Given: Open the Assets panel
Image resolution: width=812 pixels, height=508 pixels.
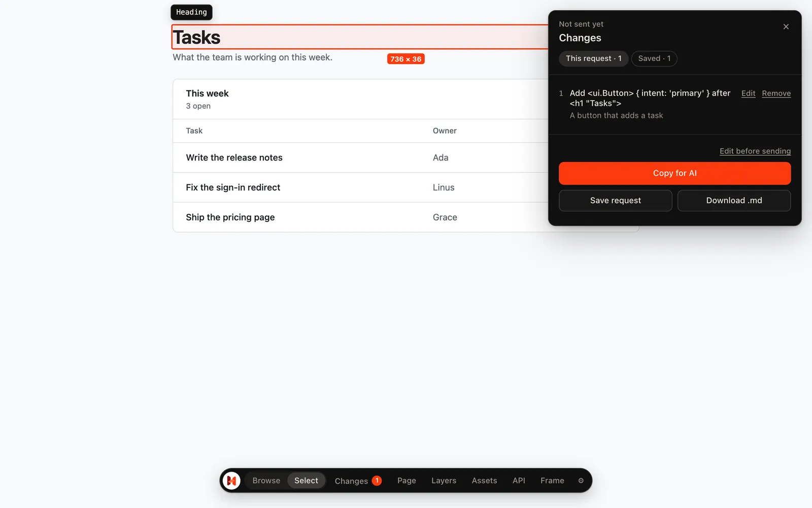Looking at the screenshot, I should coord(484,481).
